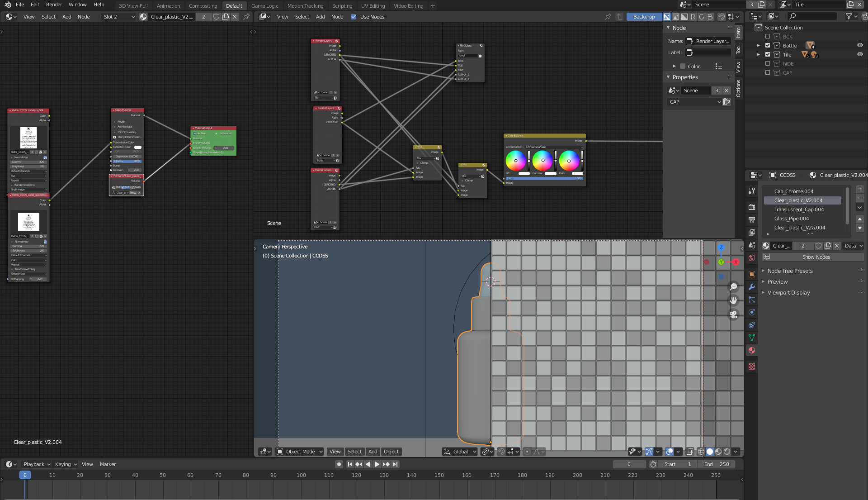
Task: Open the Render menu
Action: [54, 5]
